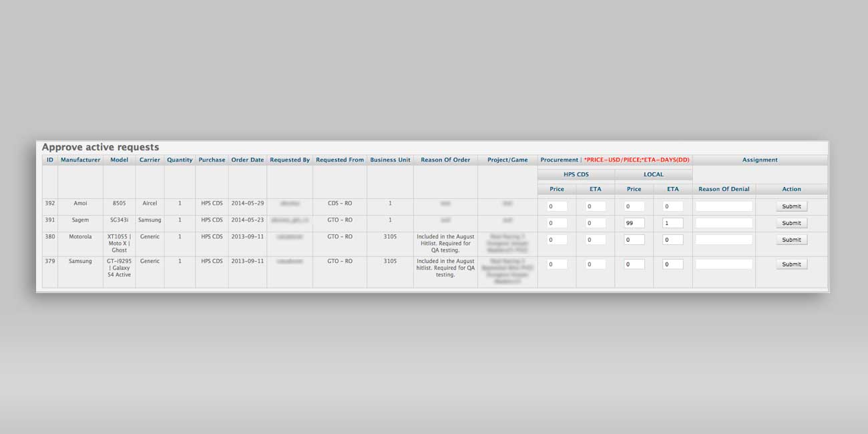Click Submit button for Sagem request 391

pyautogui.click(x=791, y=223)
